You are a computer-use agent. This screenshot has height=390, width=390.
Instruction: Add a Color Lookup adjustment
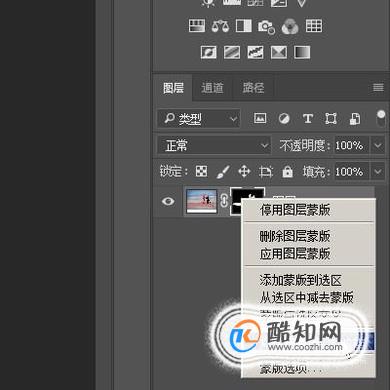pyautogui.click(x=314, y=26)
